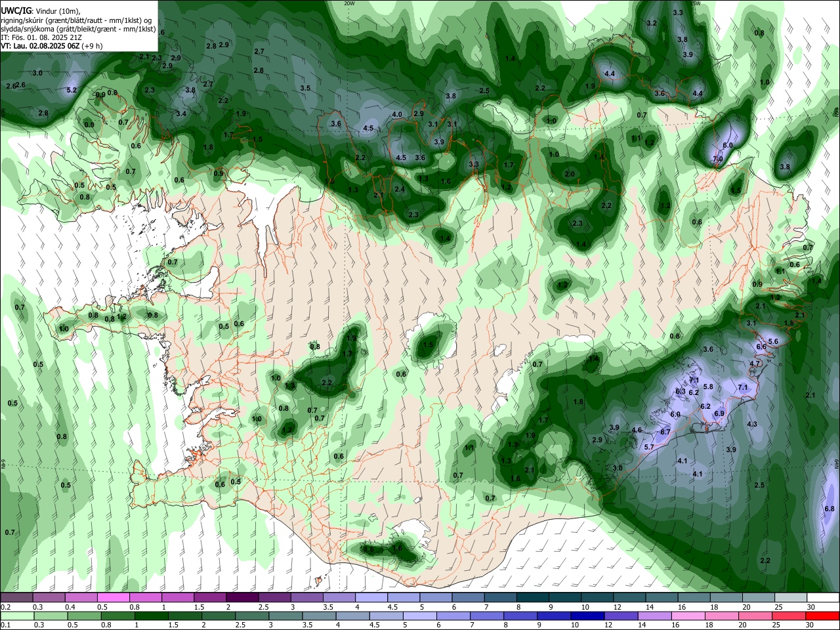The width and height of the screenshot is (840, 630).
Task: Click the '2.4' precipitation value on the map
Action: click(x=400, y=189)
